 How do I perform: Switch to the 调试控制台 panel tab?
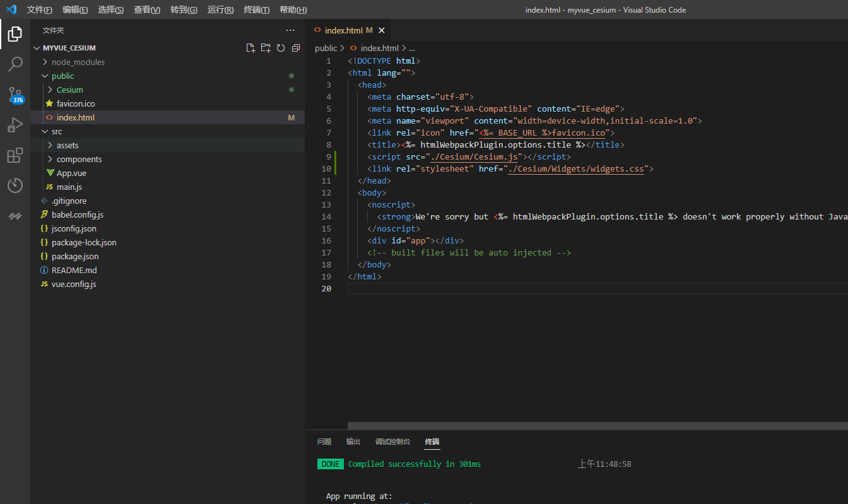click(x=392, y=442)
